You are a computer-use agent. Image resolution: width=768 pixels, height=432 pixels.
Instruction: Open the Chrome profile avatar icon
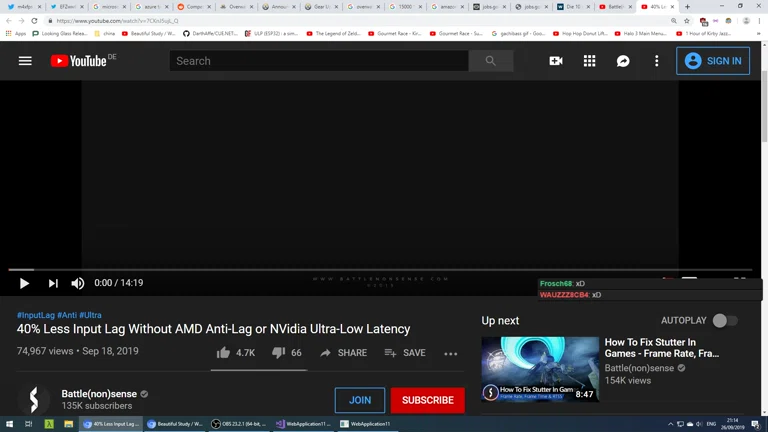746,21
